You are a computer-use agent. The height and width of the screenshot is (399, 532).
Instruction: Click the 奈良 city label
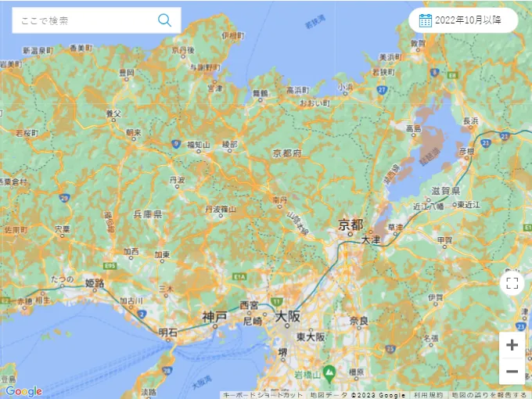(359, 321)
